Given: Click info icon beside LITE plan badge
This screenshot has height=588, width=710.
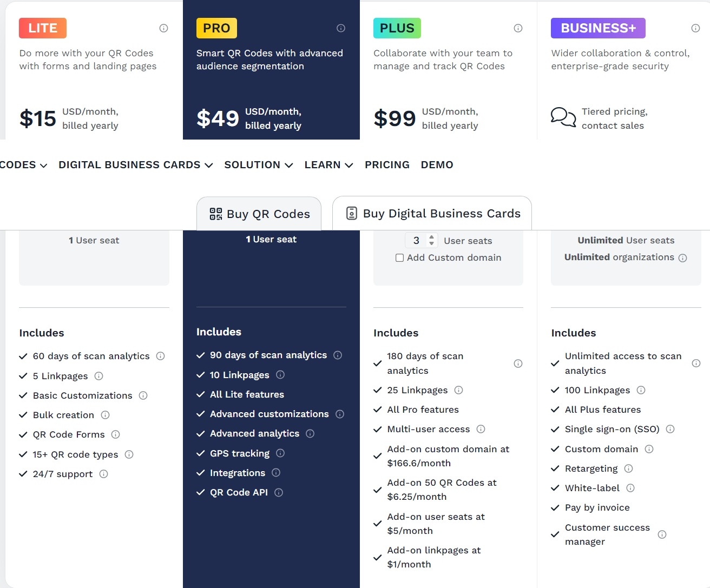Looking at the screenshot, I should 163,28.
